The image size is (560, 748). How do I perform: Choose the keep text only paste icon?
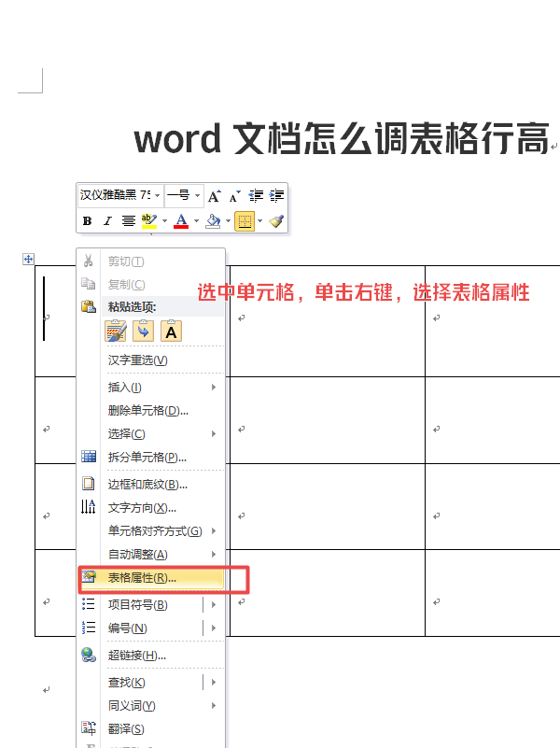tap(173, 331)
